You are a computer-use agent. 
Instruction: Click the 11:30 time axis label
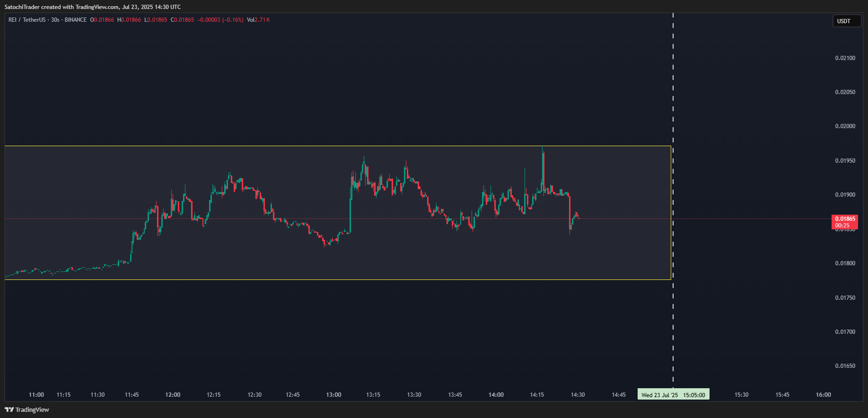[x=97, y=395]
